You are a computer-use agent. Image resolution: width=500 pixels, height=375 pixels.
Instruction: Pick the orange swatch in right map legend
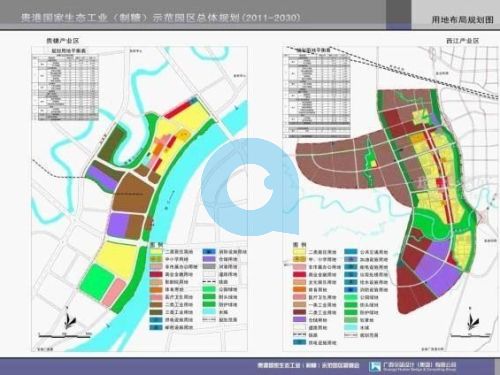pyautogui.click(x=299, y=290)
